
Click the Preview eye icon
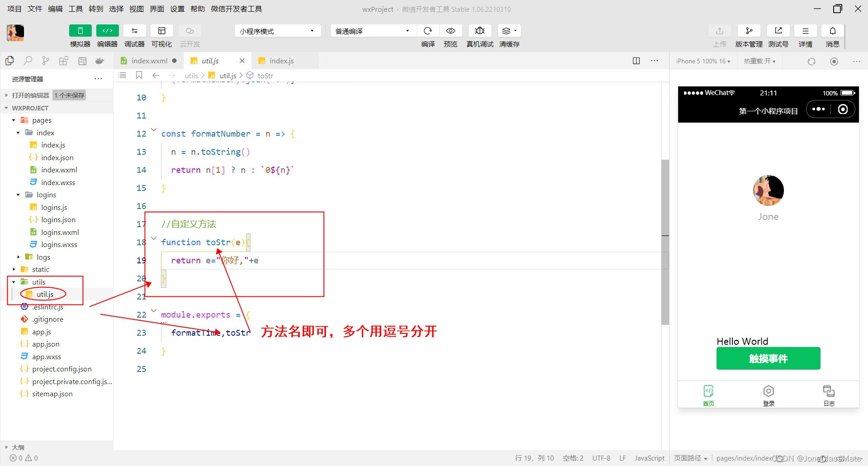coord(451,31)
